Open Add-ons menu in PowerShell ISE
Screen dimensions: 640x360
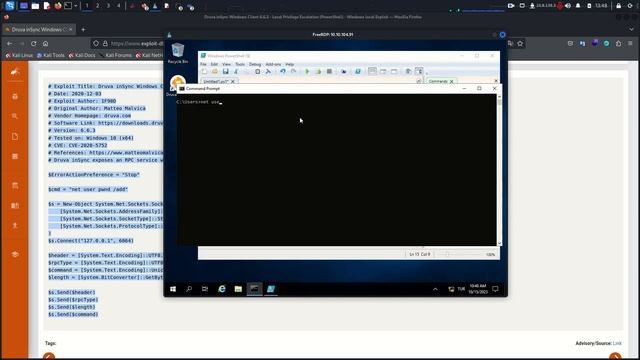pyautogui.click(x=273, y=64)
